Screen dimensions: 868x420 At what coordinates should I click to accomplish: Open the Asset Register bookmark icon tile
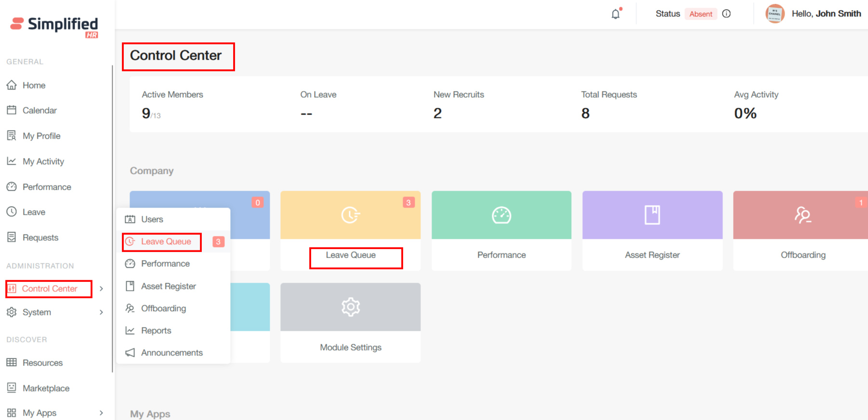[652, 215]
